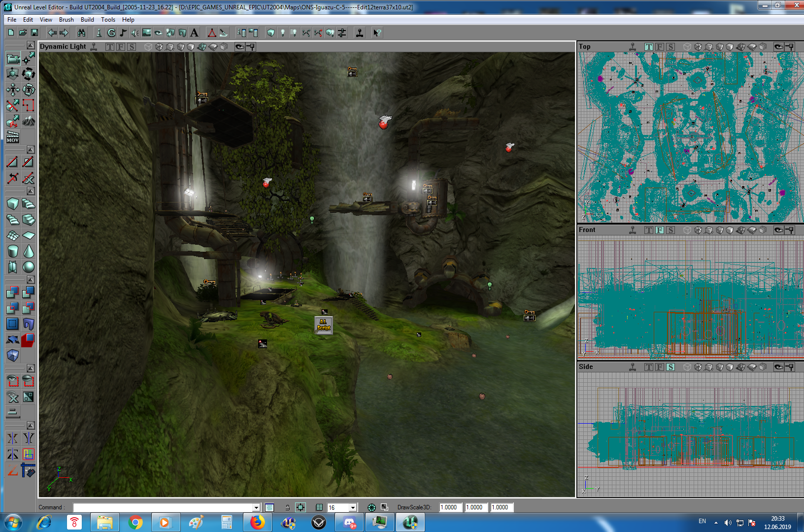804x532 pixels.
Task: Toggle vertex snap in the bottom bar
Action: pyautogui.click(x=300, y=507)
